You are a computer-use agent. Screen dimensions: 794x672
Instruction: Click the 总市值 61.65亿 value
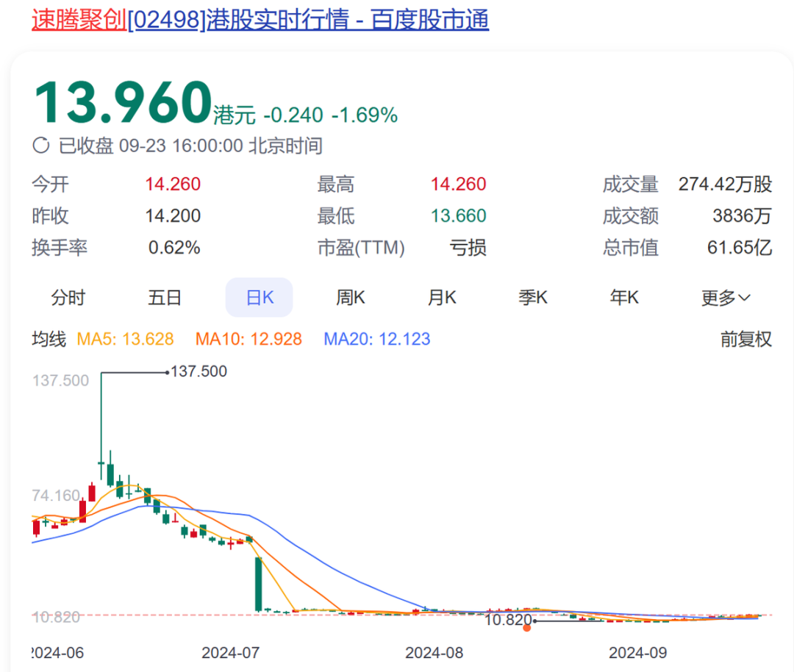[740, 248]
